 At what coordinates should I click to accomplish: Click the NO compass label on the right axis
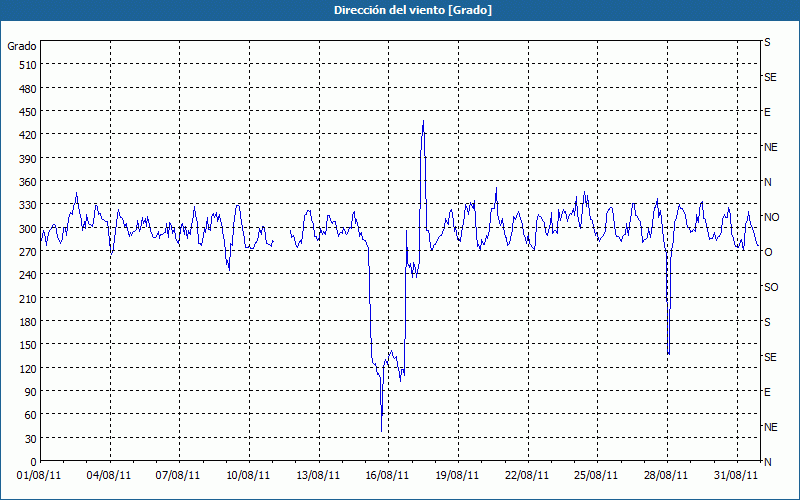click(x=772, y=217)
